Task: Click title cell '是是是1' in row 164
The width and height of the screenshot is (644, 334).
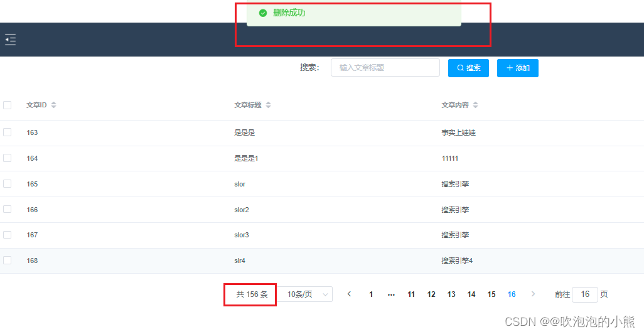Action: click(x=246, y=158)
